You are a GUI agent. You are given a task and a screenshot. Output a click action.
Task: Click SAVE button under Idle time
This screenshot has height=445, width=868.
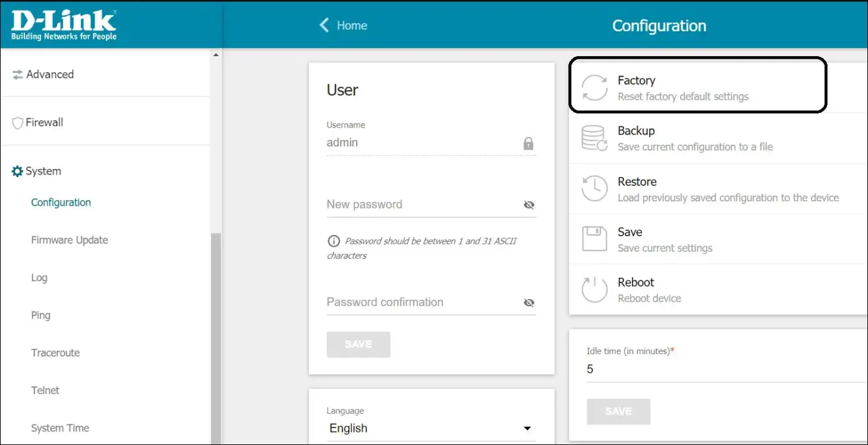pyautogui.click(x=619, y=411)
